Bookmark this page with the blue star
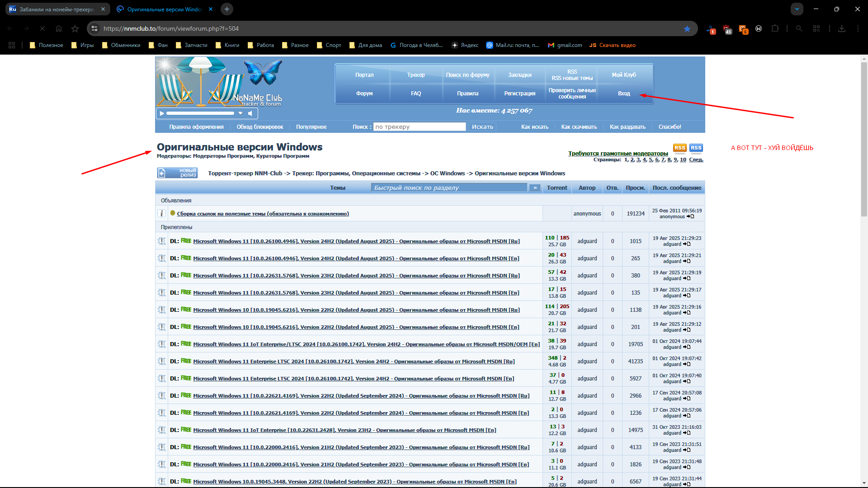868x488 pixels. coord(687,28)
